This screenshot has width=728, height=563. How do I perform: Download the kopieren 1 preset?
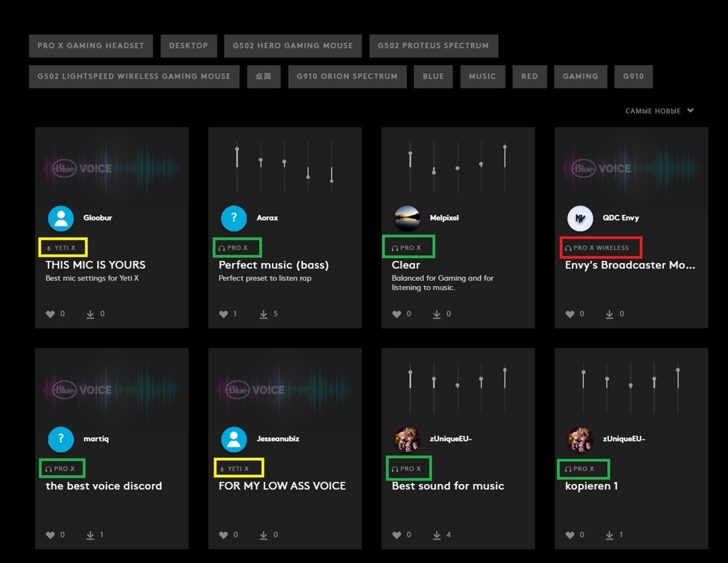(609, 535)
